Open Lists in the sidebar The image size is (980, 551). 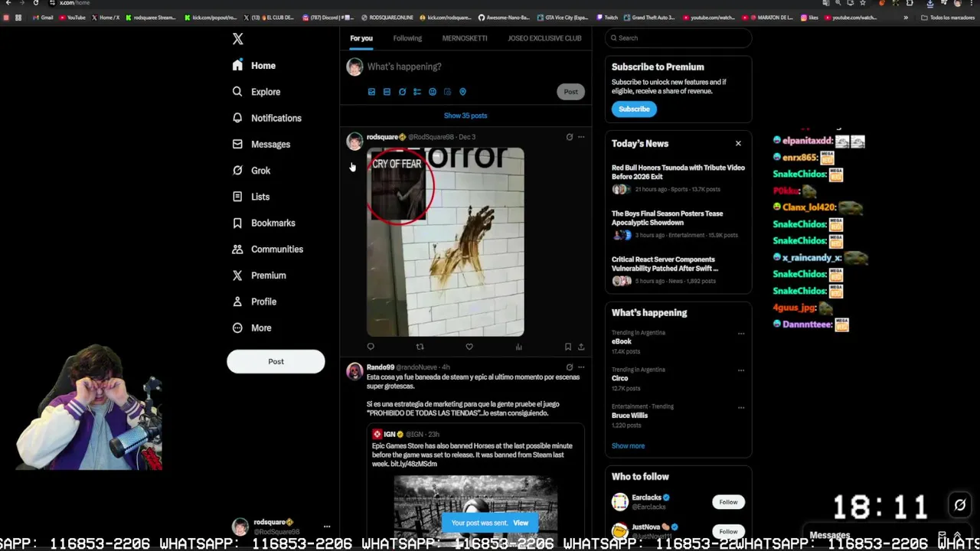(x=250, y=197)
